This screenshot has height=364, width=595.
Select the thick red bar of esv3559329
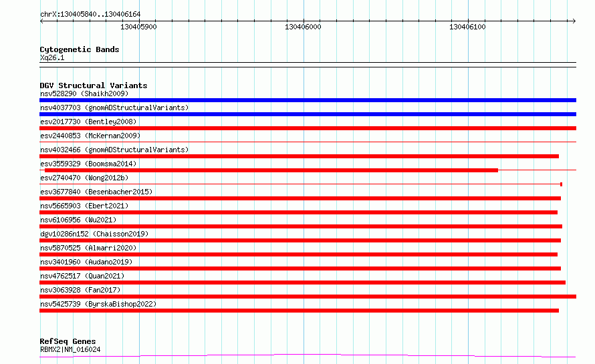tap(271, 170)
